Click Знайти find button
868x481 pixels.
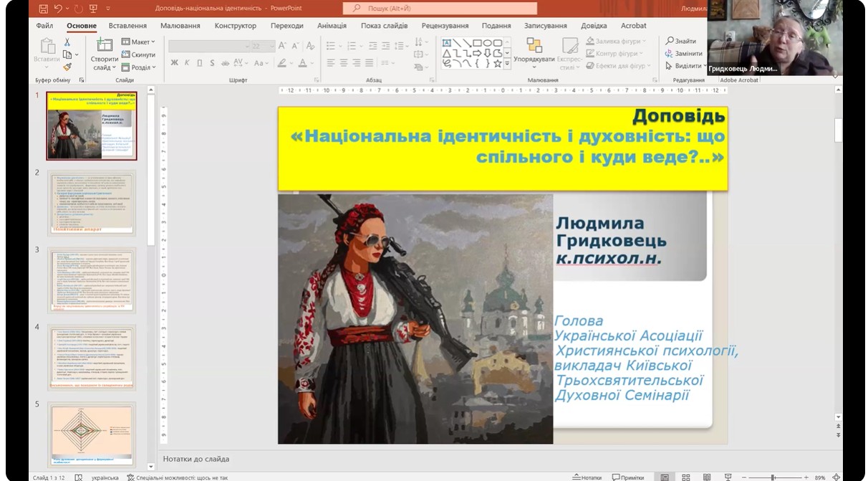click(x=680, y=41)
